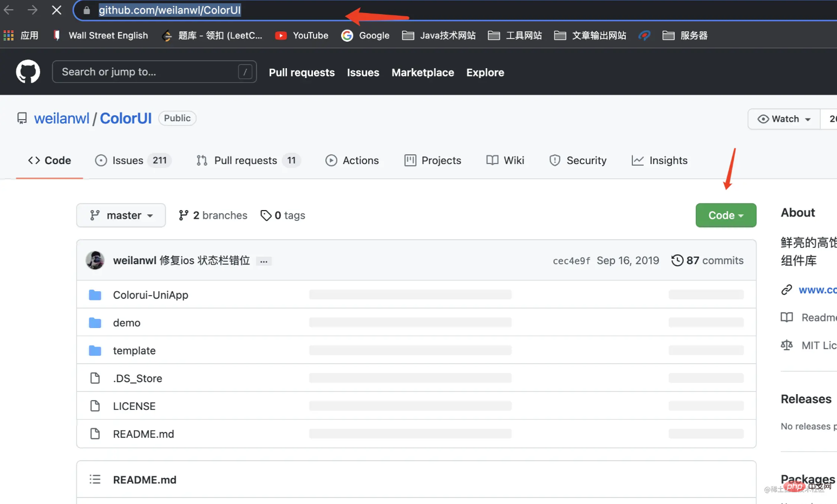The image size is (837, 504).
Task: Open the Security tab
Action: coord(578,160)
